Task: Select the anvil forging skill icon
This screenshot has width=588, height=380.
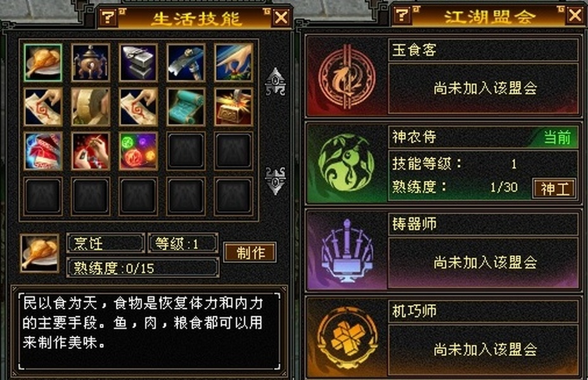Action: click(138, 63)
